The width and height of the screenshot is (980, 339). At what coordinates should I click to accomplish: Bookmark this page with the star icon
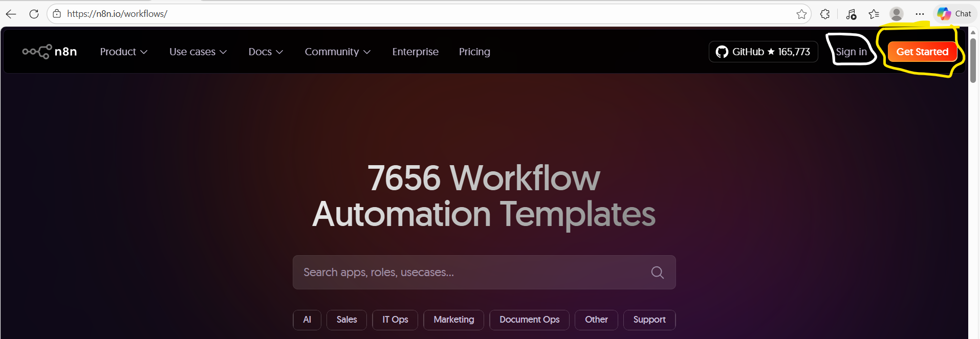(x=801, y=14)
